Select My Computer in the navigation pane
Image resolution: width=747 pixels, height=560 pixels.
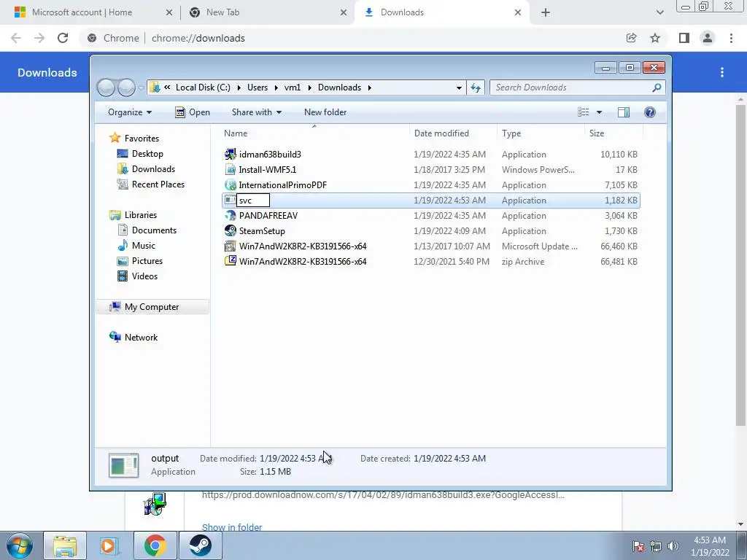point(152,307)
